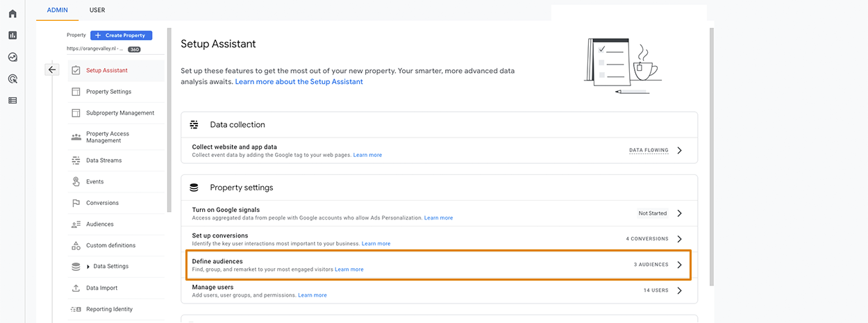Click the Create Property button
868x323 pixels.
coord(121,35)
